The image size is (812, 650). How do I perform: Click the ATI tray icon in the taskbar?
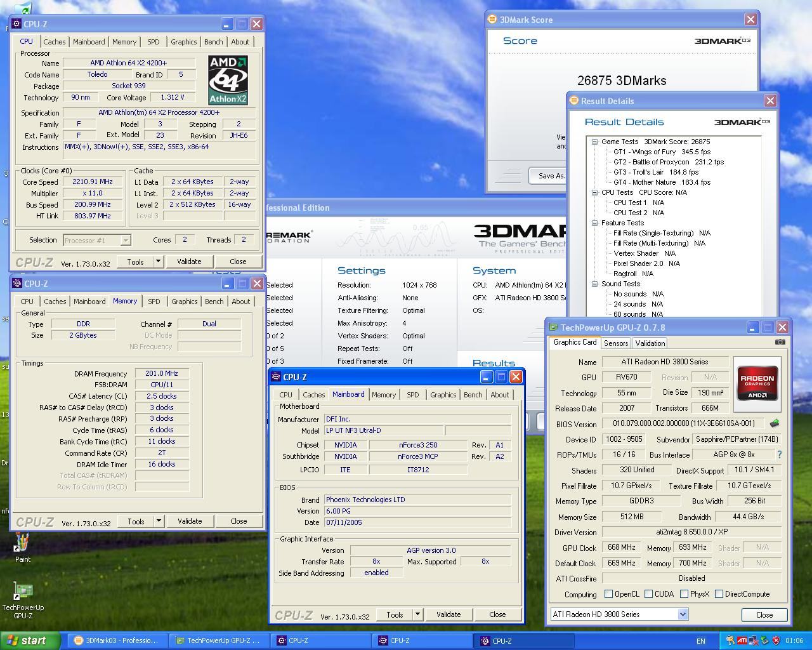pos(742,640)
